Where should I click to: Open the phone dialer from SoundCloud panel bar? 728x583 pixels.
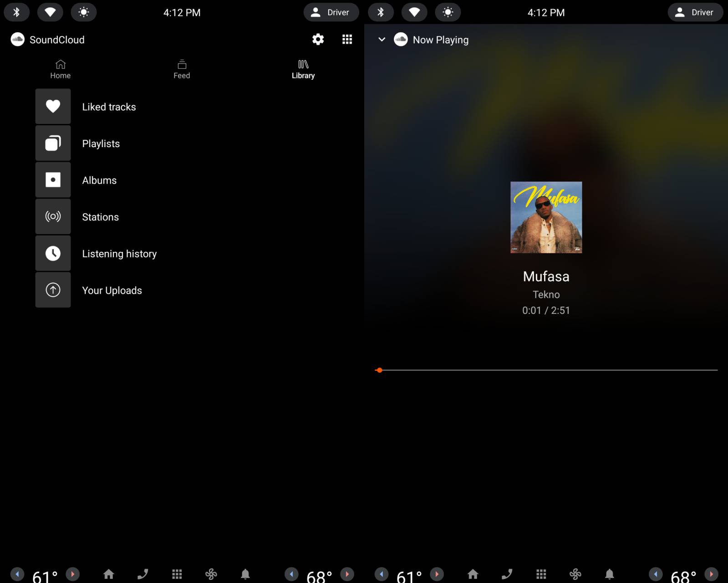click(x=143, y=574)
